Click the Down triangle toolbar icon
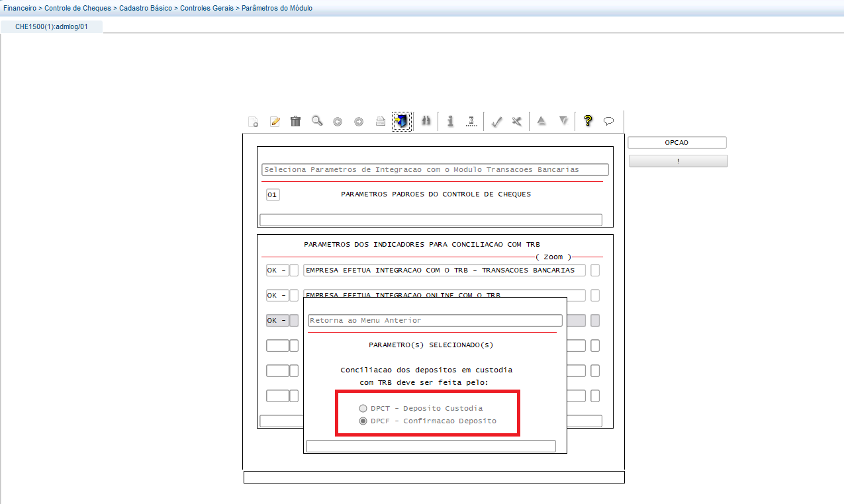 [x=563, y=121]
